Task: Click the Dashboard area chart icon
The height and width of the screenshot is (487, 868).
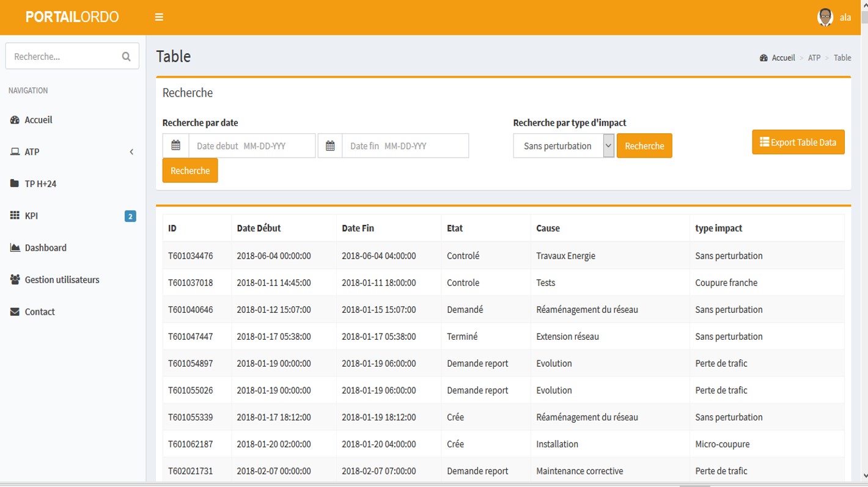Action: pyautogui.click(x=15, y=247)
